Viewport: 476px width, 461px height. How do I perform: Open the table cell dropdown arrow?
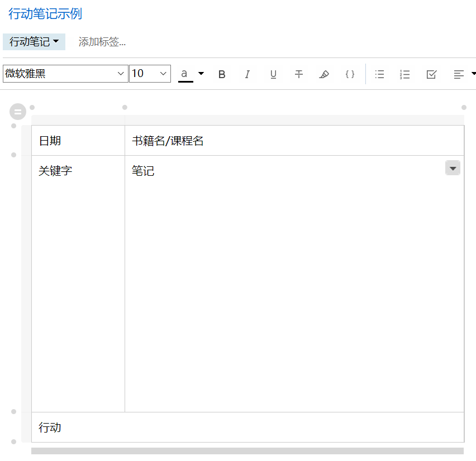coord(453,168)
